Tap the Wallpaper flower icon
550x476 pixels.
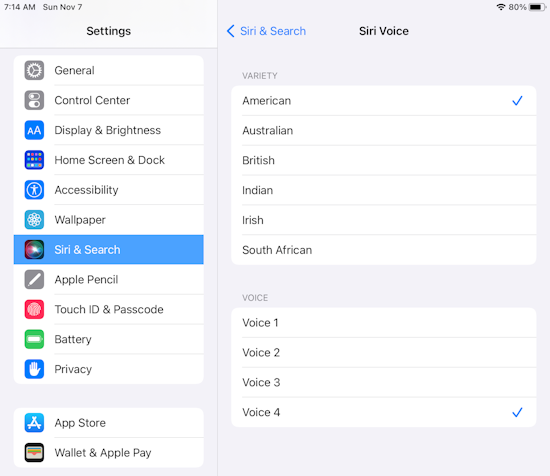34,220
